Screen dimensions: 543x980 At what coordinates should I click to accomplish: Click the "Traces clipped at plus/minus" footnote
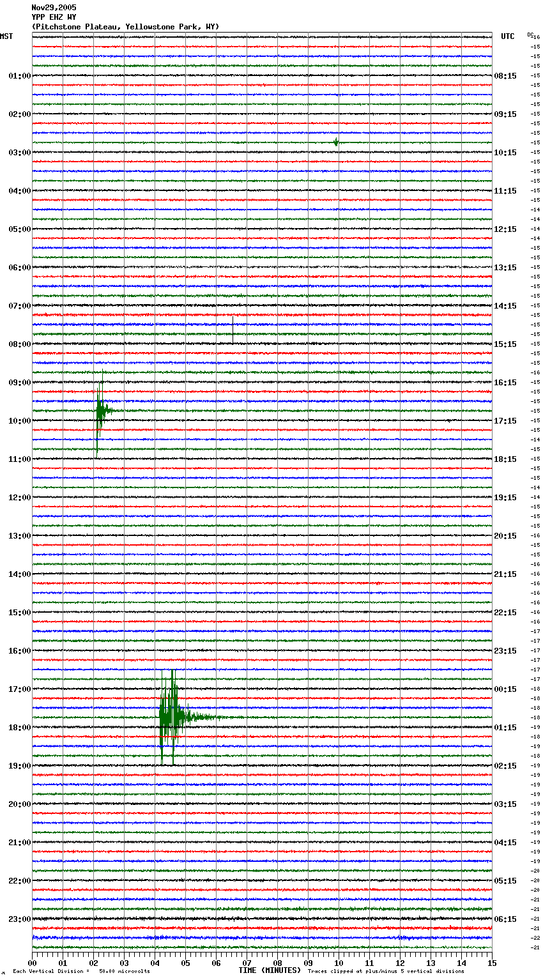pyautogui.click(x=386, y=971)
